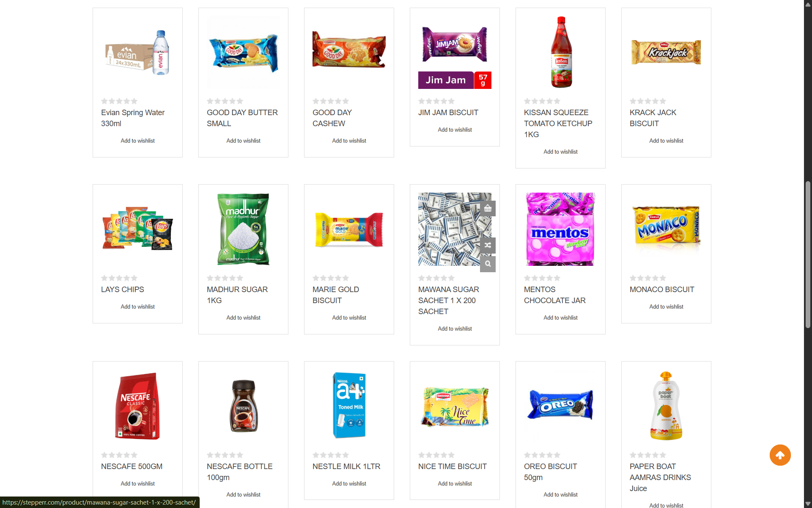
Task: Click the vertical page scrollbar thumb
Action: 808,254
